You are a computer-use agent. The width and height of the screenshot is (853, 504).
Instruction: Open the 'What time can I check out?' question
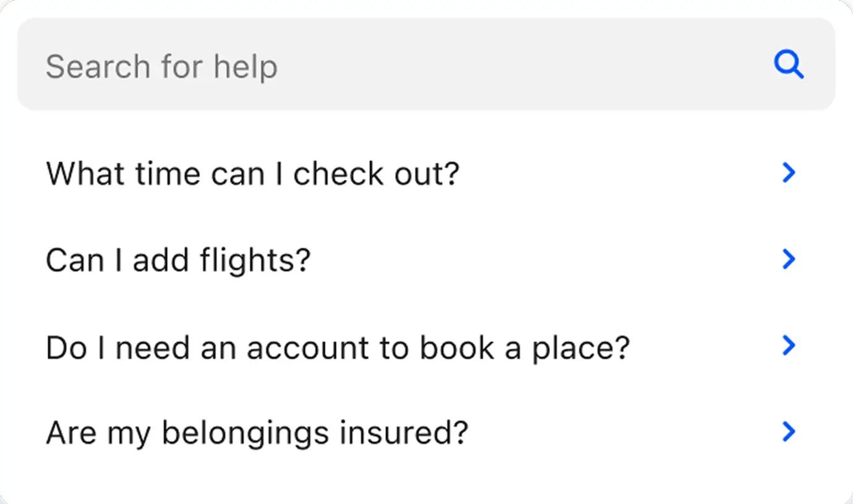[426, 174]
